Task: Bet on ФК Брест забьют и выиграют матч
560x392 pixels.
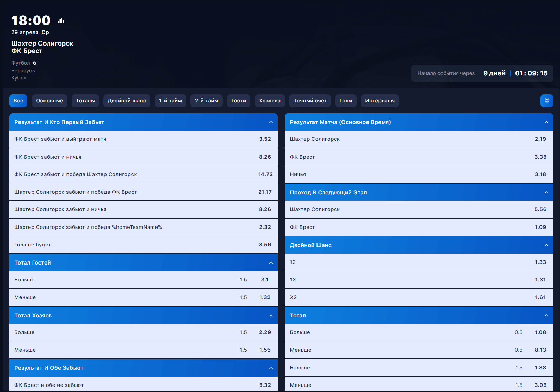Action: [144, 139]
